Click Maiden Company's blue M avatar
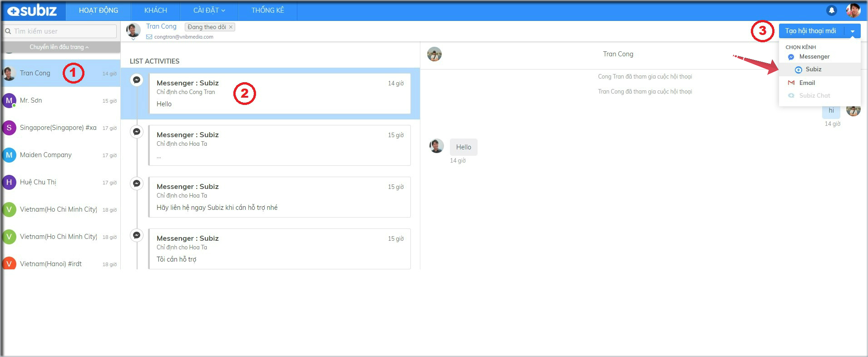This screenshot has width=868, height=357. tap(9, 155)
